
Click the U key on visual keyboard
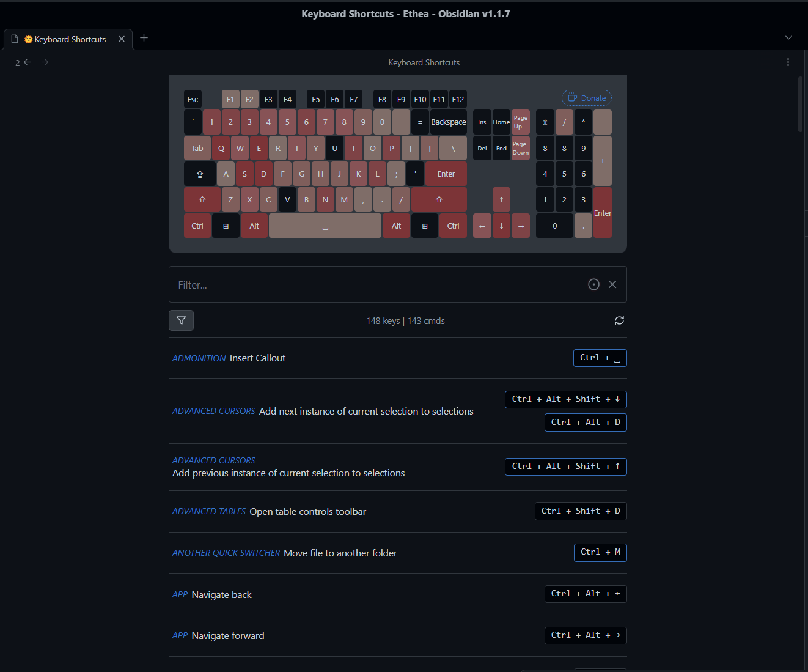(335, 148)
